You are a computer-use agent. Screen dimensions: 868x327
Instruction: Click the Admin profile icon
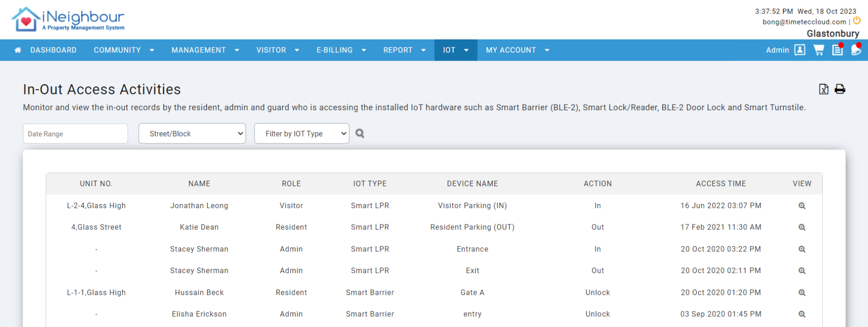799,50
